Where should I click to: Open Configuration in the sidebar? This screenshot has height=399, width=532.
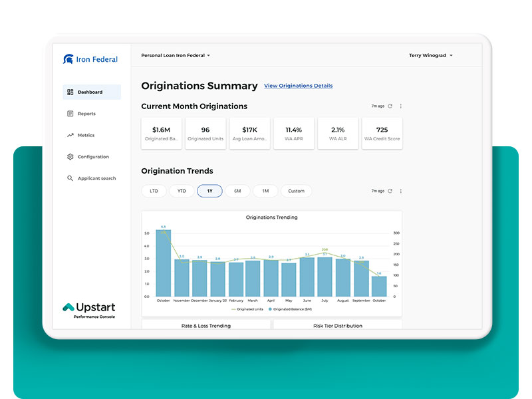point(92,157)
